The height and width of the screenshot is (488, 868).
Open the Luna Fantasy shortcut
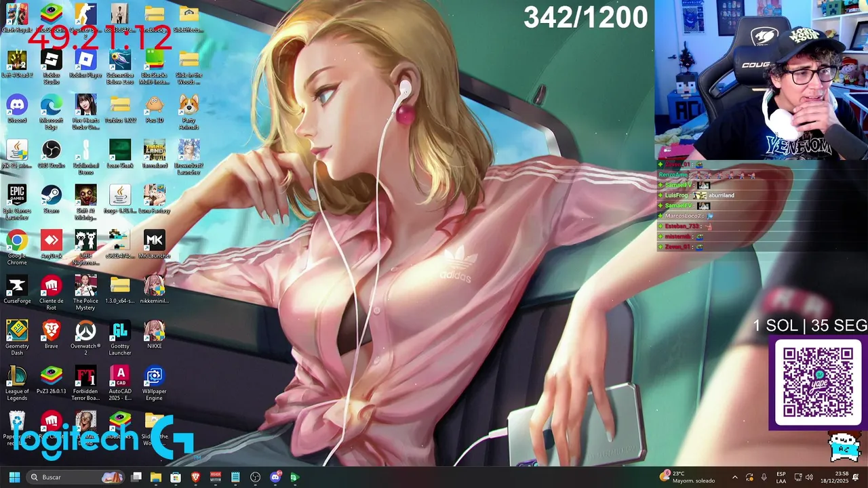click(x=155, y=199)
